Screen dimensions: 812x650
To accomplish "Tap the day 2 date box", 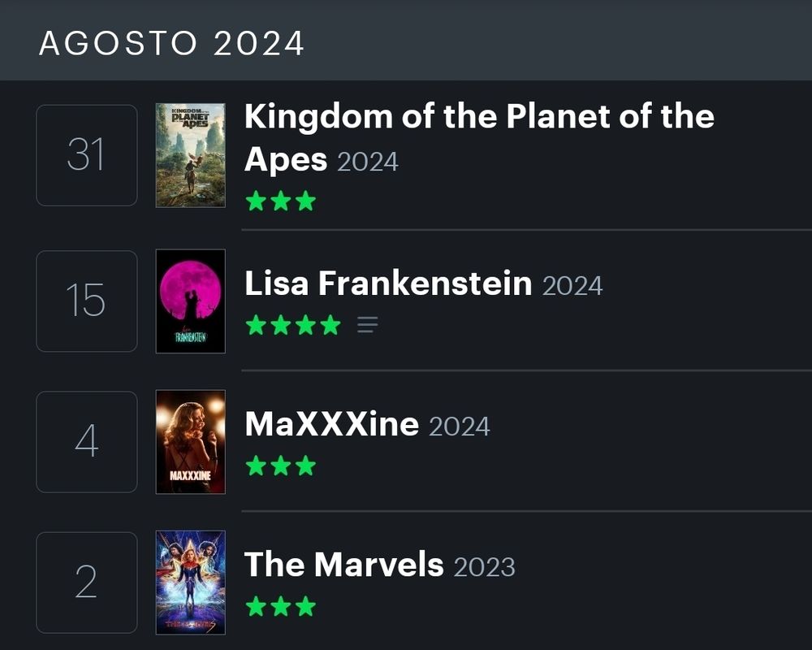I will click(x=87, y=583).
